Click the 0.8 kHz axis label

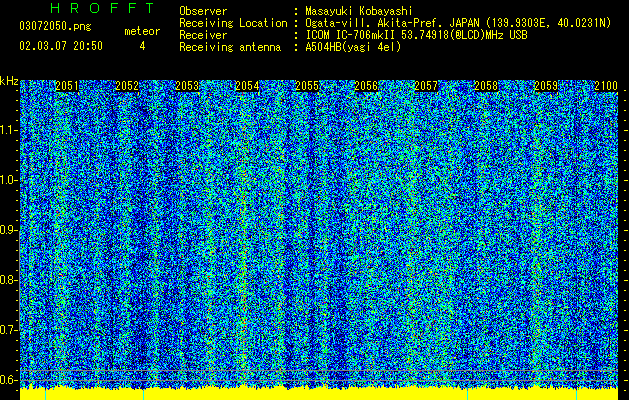coord(8,280)
